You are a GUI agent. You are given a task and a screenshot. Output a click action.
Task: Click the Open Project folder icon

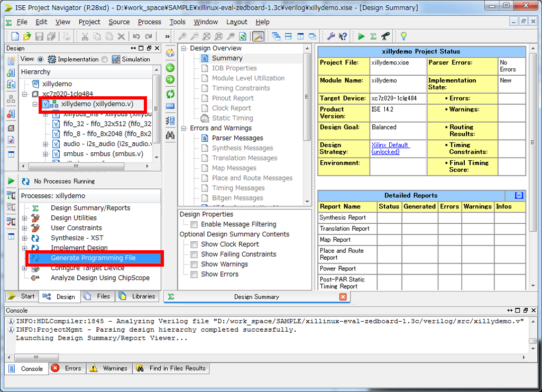coord(27,37)
